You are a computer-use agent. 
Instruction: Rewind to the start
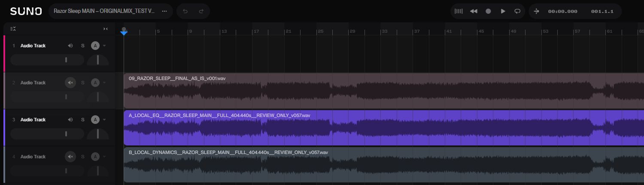[474, 11]
